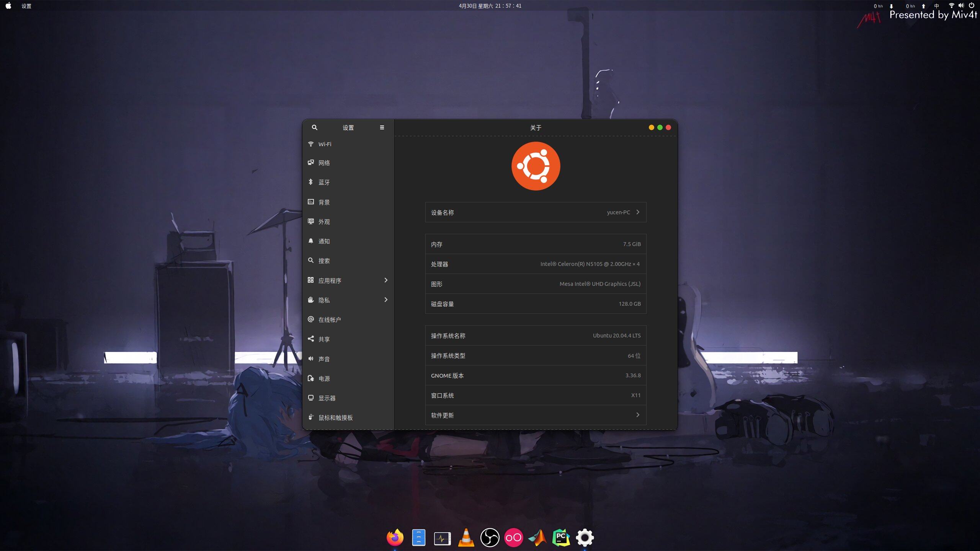This screenshot has width=980, height=551.
Task: Click the power icon beside 电源
Action: coord(311,378)
